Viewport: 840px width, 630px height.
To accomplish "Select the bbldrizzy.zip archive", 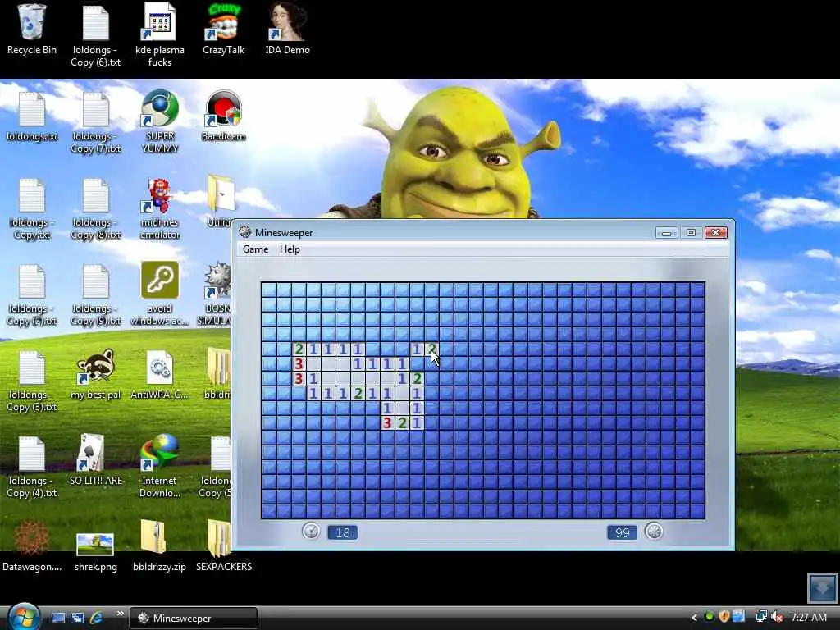I will [x=160, y=546].
